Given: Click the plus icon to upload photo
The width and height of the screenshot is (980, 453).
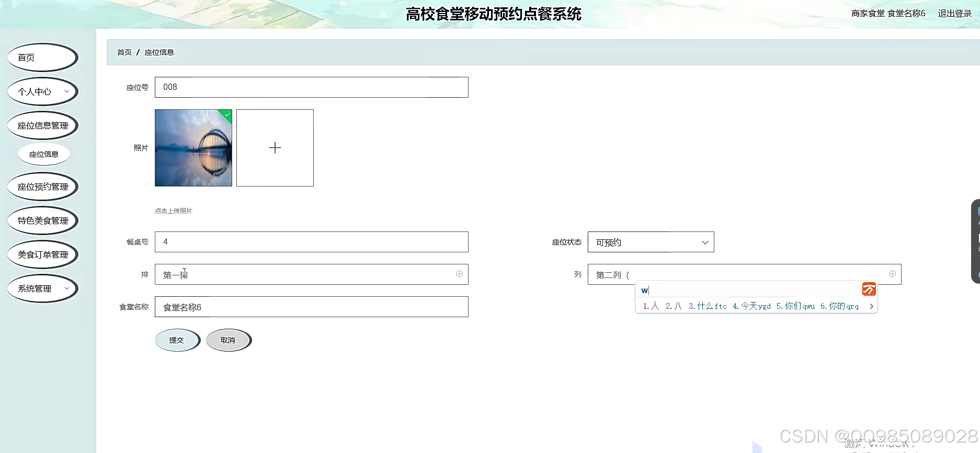Looking at the screenshot, I should (275, 148).
